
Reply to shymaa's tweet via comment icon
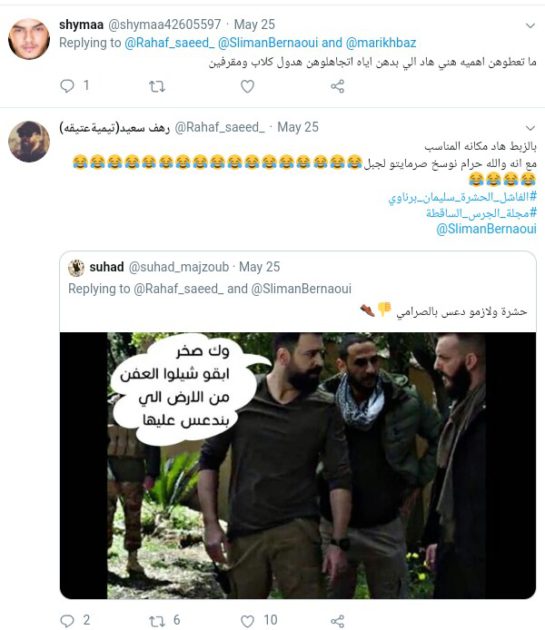click(67, 86)
